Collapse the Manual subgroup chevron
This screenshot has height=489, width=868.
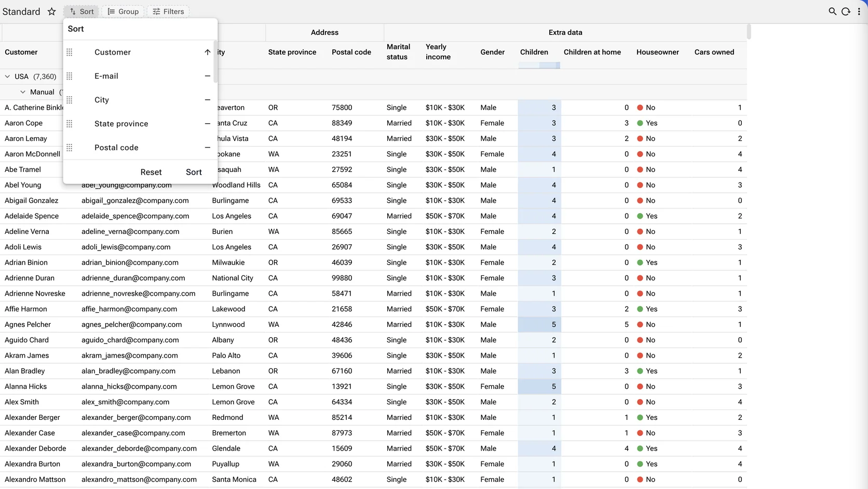click(23, 92)
